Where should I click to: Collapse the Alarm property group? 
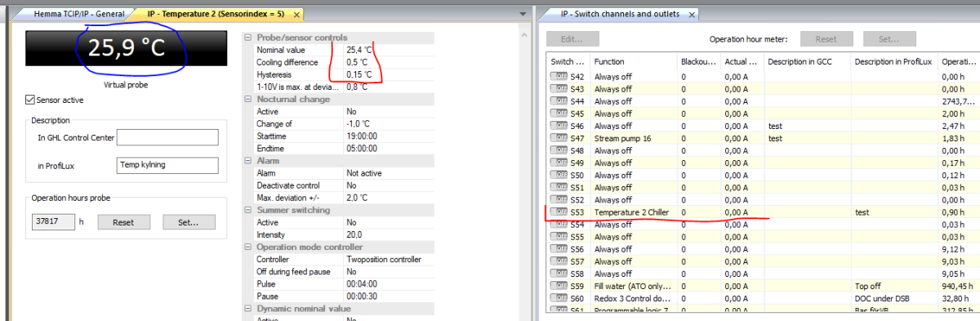(249, 161)
